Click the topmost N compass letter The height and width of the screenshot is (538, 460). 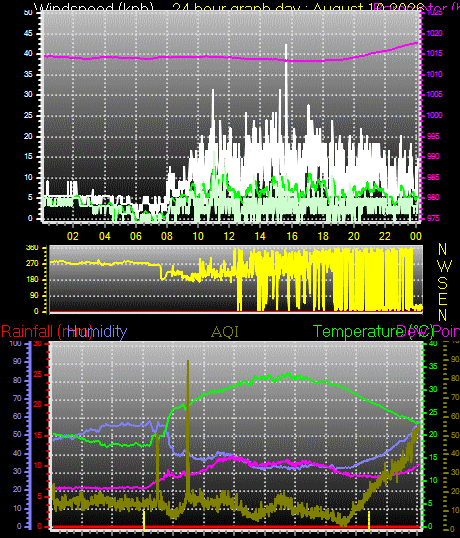(443, 249)
